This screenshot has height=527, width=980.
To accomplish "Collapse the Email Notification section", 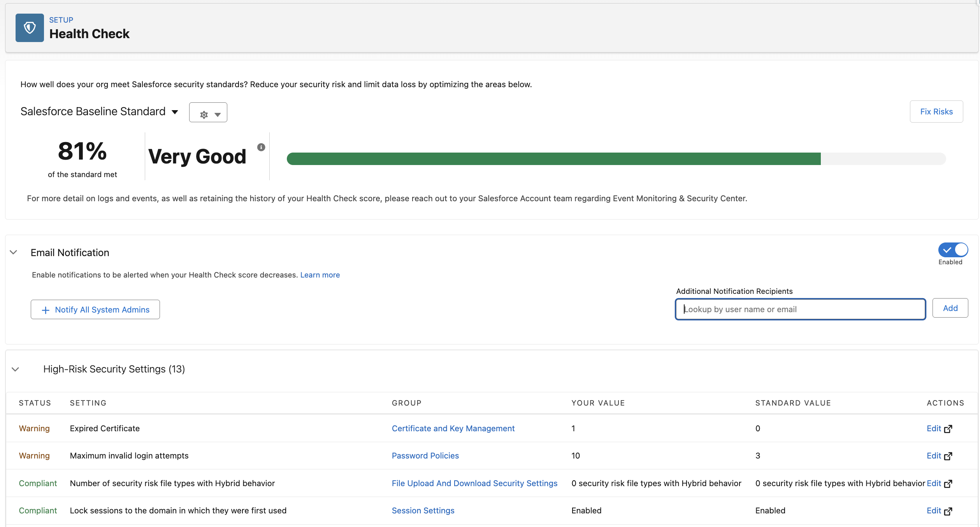I will point(14,253).
